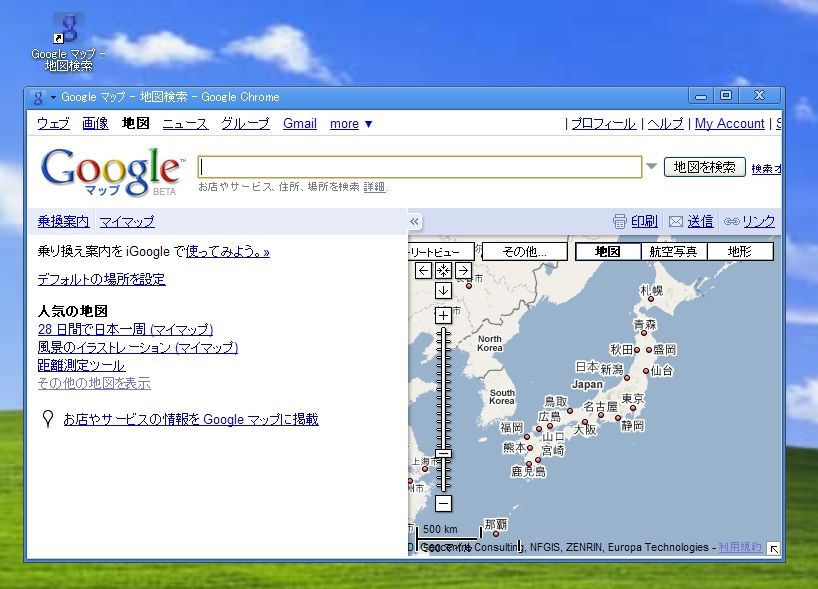Collapse the left panel with double chevron

pos(414,222)
